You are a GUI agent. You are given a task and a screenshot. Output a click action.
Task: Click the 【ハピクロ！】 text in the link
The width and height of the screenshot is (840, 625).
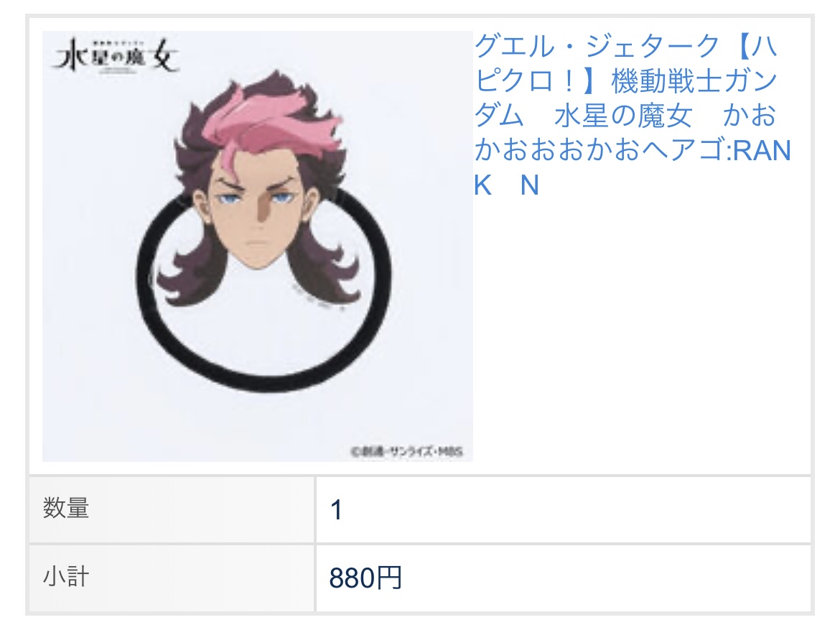(627, 62)
